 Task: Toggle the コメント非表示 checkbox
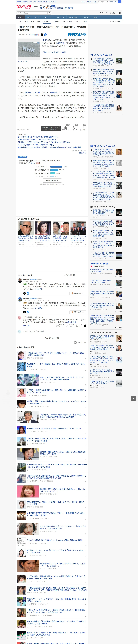click(x=75, y=343)
